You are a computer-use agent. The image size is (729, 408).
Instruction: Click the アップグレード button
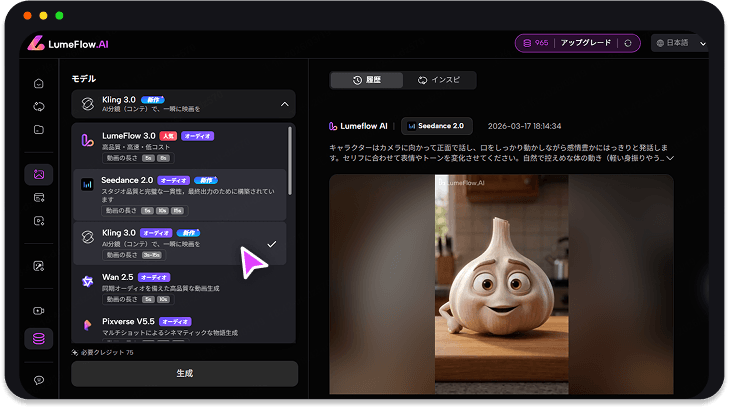point(586,43)
